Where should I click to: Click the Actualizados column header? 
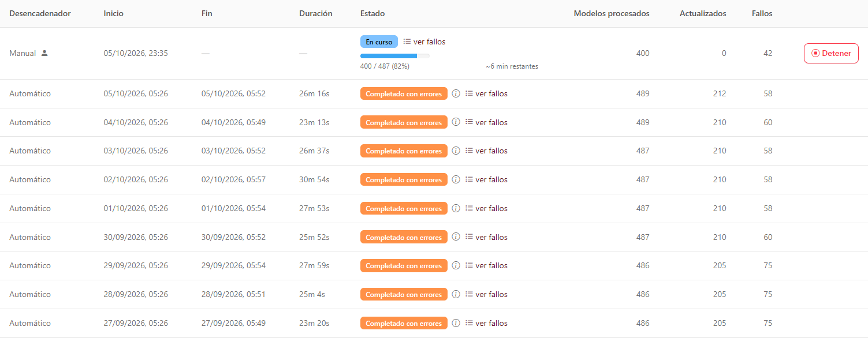(703, 13)
